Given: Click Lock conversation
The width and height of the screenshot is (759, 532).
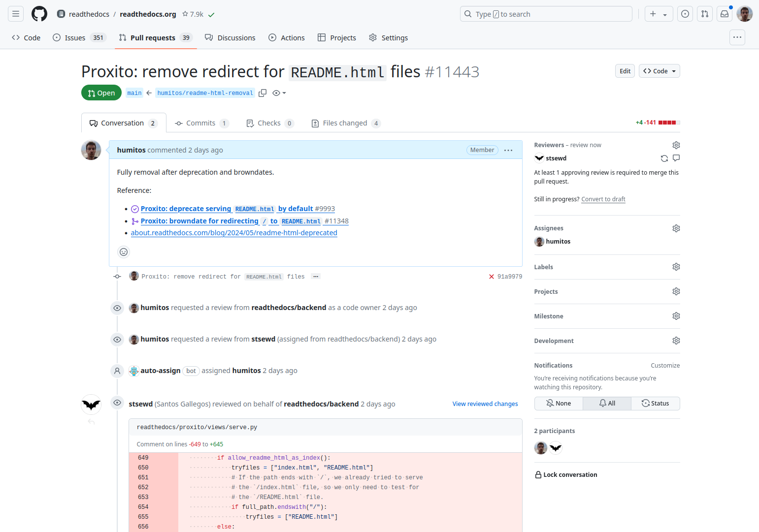Looking at the screenshot, I should pyautogui.click(x=566, y=475).
